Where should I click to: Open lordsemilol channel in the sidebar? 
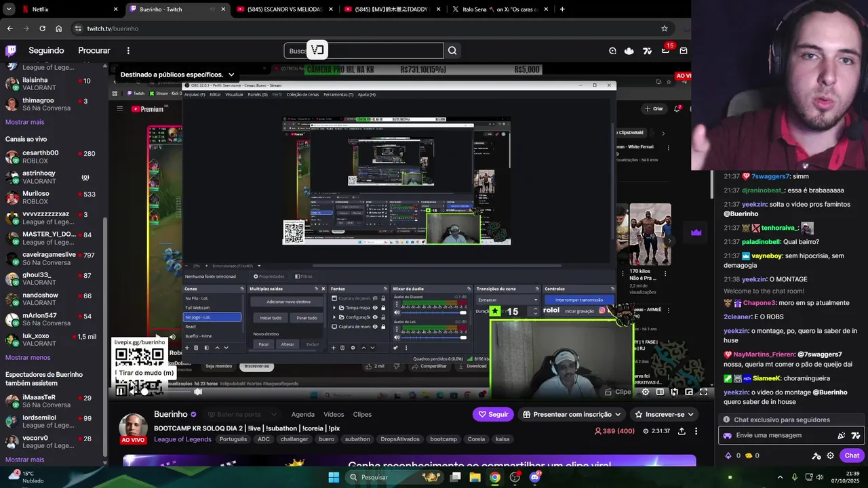coord(51,422)
